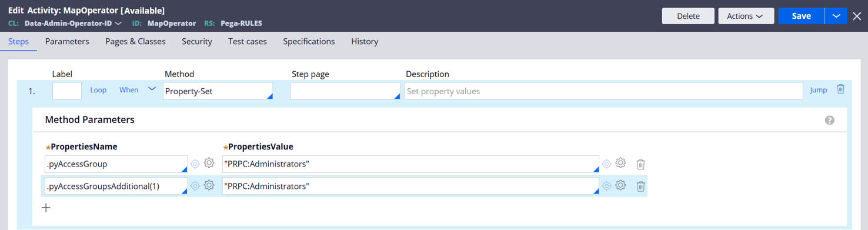The height and width of the screenshot is (230, 868).
Task: Click the Pega-RULES ruleset text
Action: tap(241, 24)
